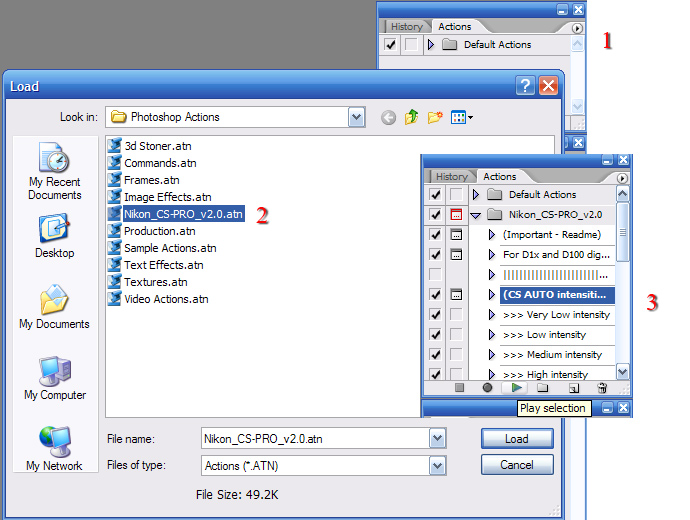
Task: Click the lower Actions panel scrollbar thumb
Action: click(622, 232)
